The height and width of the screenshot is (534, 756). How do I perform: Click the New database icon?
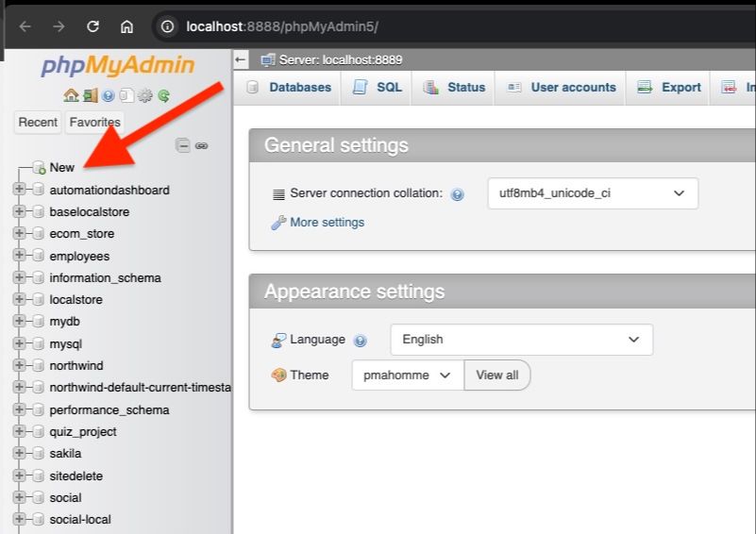(x=39, y=168)
